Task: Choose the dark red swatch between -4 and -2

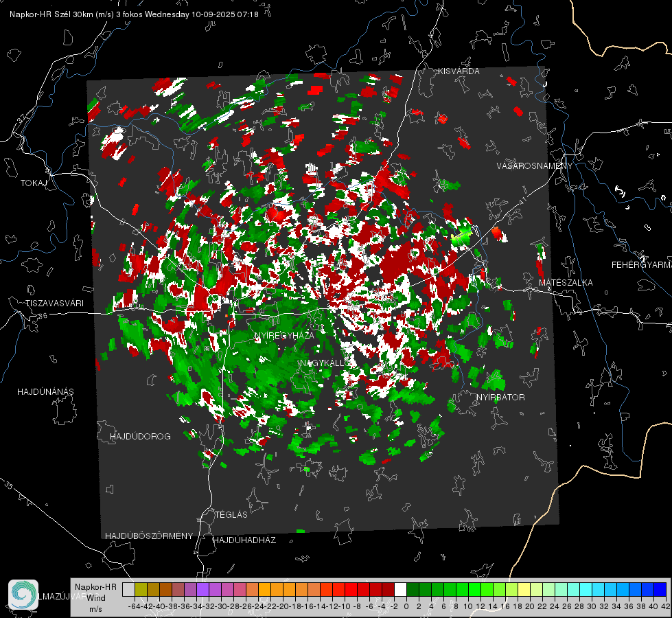Action: [388, 590]
